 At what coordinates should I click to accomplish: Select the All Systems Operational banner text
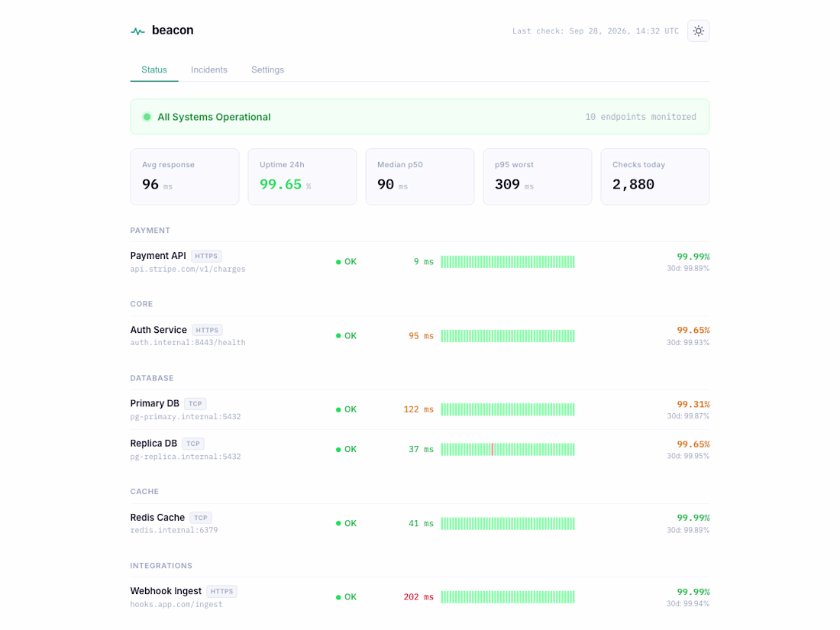click(x=214, y=117)
